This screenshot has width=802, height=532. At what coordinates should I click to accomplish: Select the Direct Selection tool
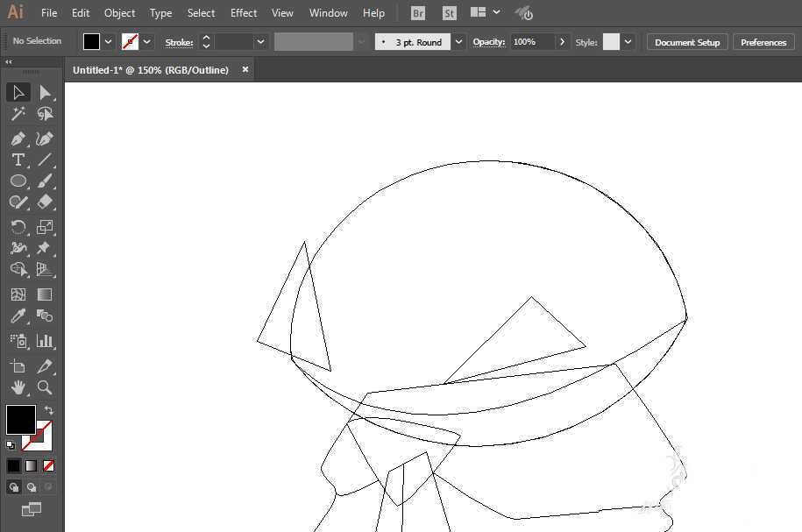[x=45, y=92]
